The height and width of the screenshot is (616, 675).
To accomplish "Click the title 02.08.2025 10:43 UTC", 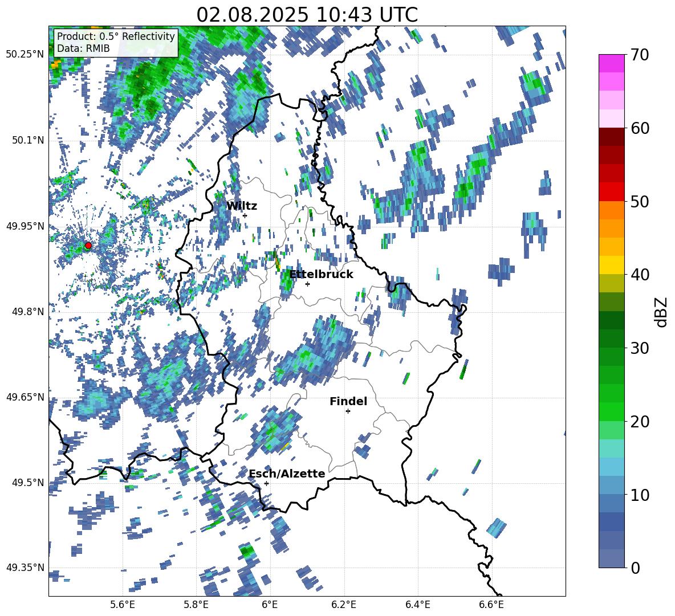I will (x=307, y=15).
